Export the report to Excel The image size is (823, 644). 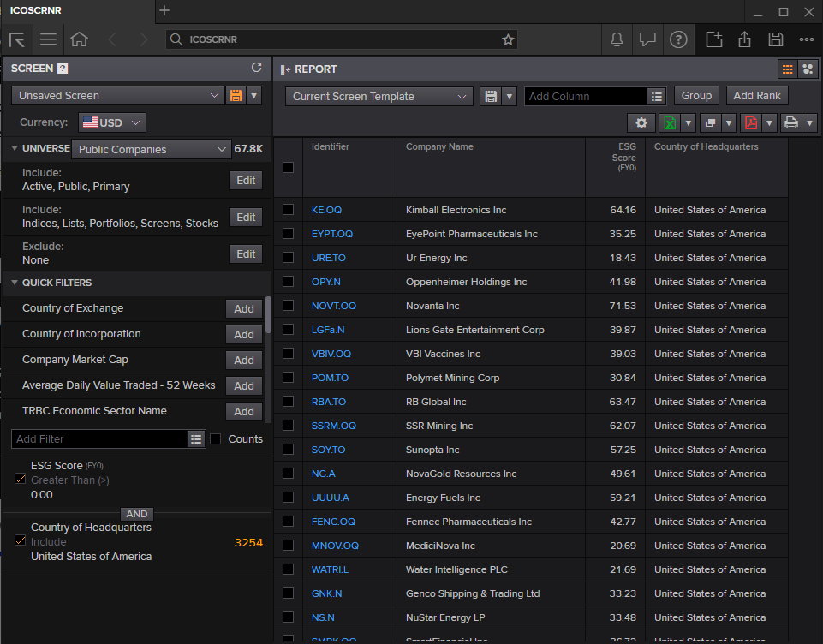[671, 123]
